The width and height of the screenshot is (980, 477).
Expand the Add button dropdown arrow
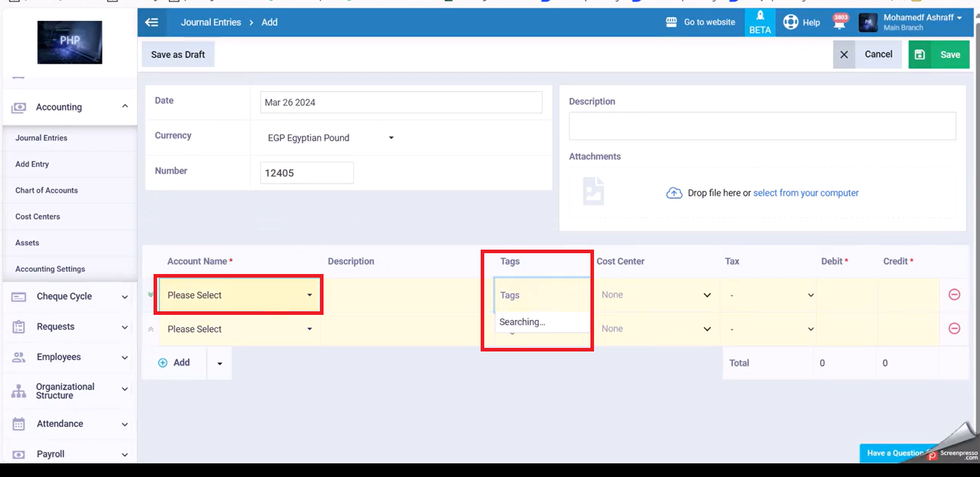[220, 364]
